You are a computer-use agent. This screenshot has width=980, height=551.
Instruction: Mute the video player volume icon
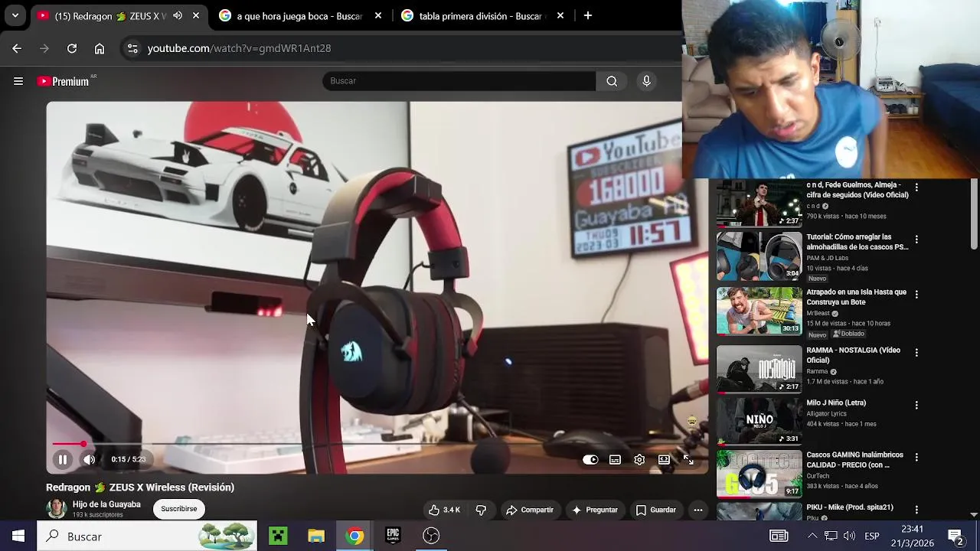click(x=90, y=459)
